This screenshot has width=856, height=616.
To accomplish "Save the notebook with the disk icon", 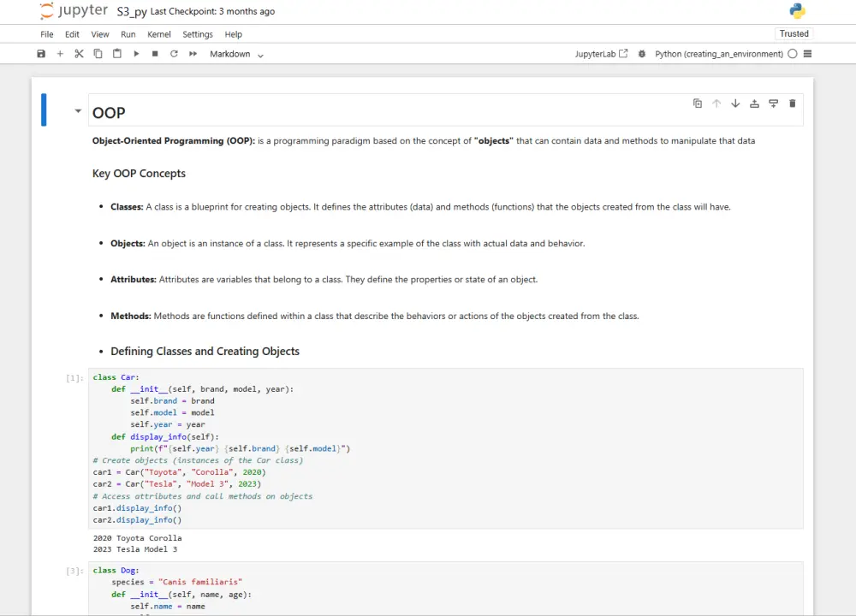I will tap(41, 54).
